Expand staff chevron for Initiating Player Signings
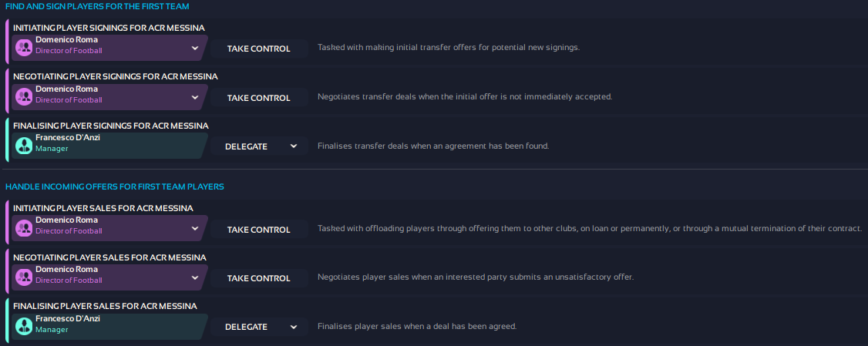 (x=195, y=49)
